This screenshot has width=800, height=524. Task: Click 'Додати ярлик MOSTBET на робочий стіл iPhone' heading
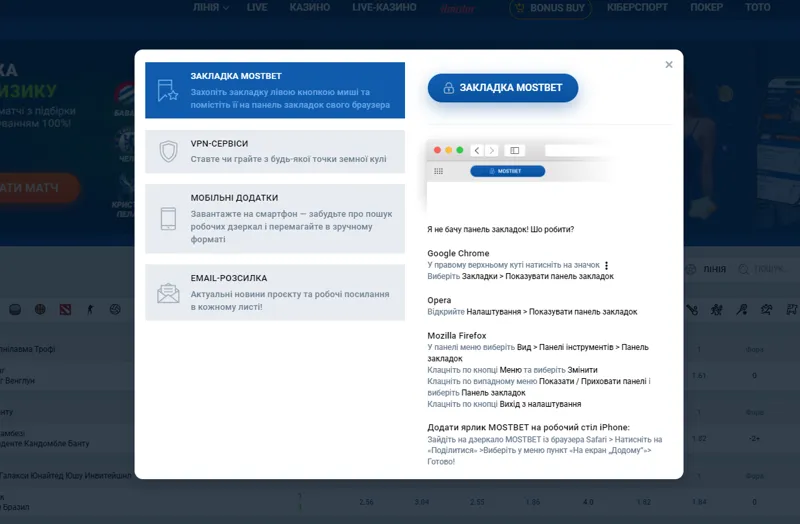(x=529, y=428)
